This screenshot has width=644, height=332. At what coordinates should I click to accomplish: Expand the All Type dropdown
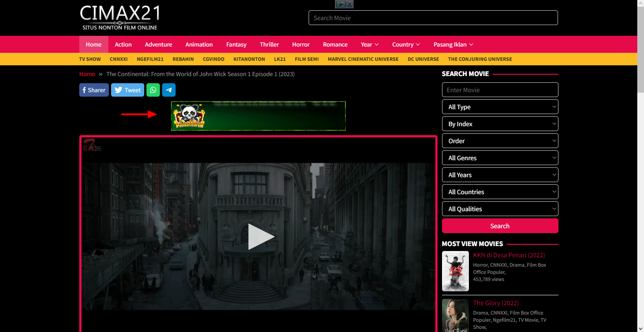(x=500, y=107)
